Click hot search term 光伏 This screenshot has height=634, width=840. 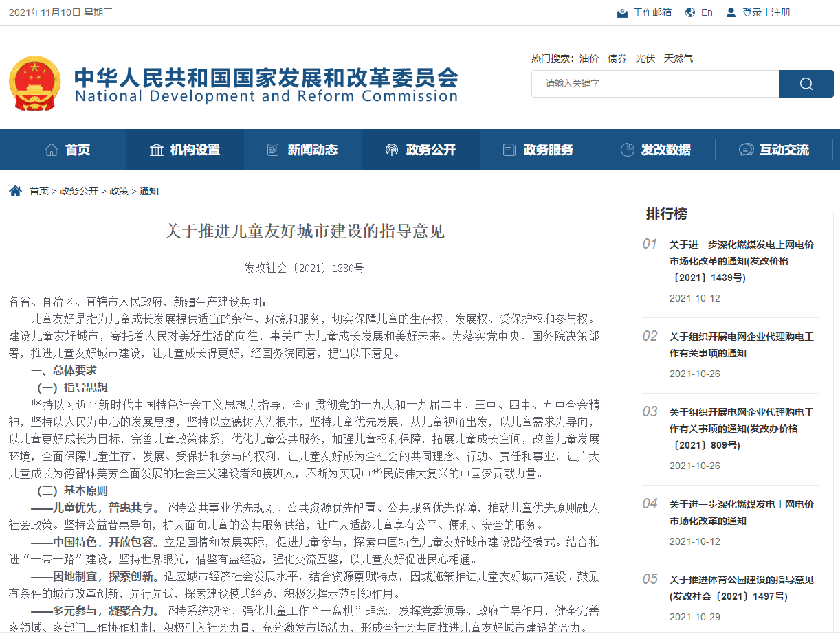click(645, 58)
